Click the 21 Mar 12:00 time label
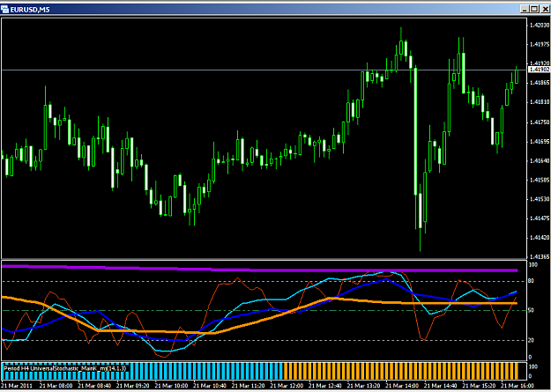 tap(286, 385)
